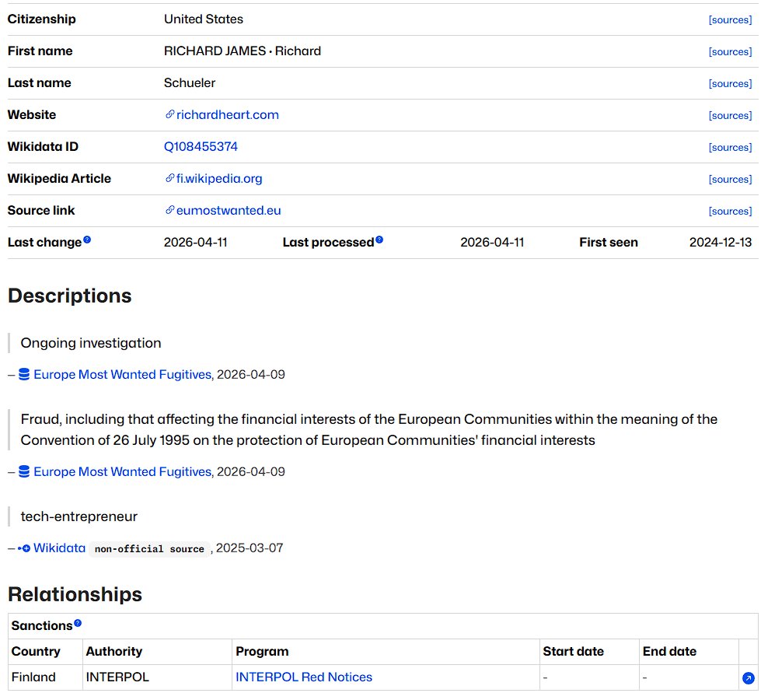
Task: Click the Wikidata source link under tech-entrepreneur
Action: click(x=59, y=548)
